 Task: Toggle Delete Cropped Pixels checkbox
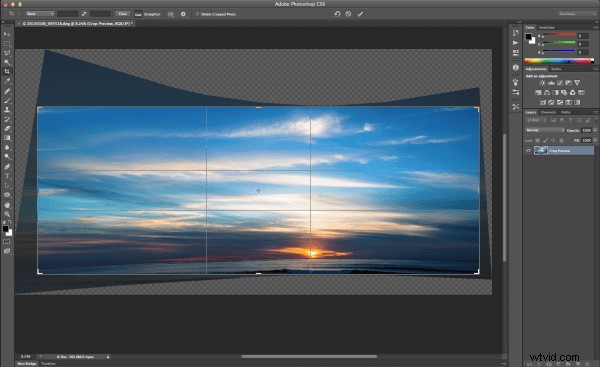[197, 14]
